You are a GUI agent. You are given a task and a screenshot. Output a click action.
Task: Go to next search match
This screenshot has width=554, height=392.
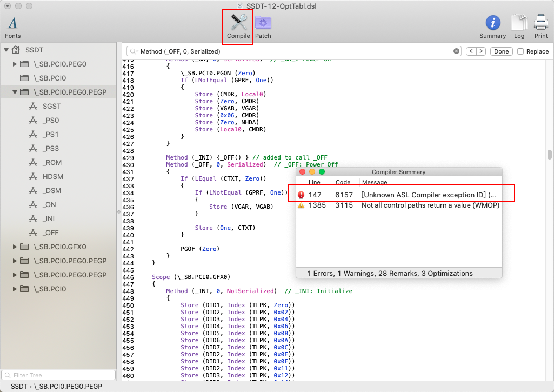click(481, 51)
